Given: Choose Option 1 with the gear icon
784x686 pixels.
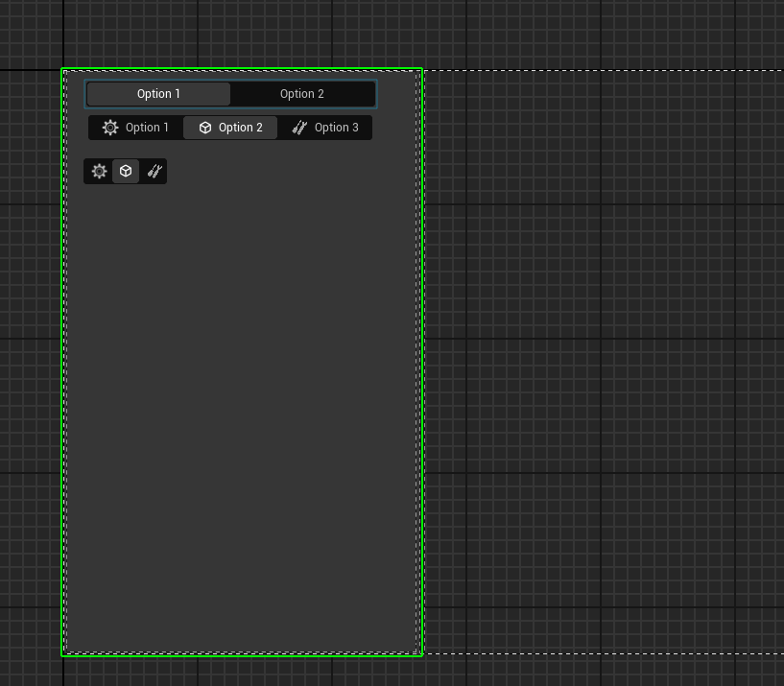Looking at the screenshot, I should click(x=135, y=128).
